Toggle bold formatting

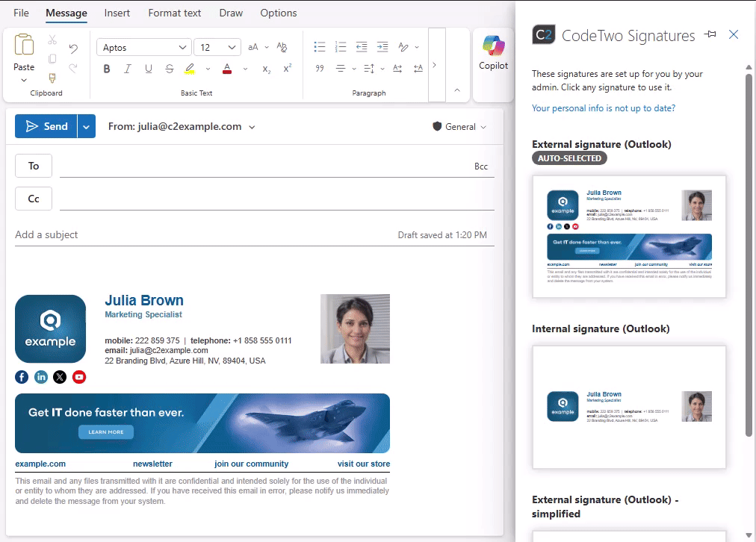pos(107,69)
